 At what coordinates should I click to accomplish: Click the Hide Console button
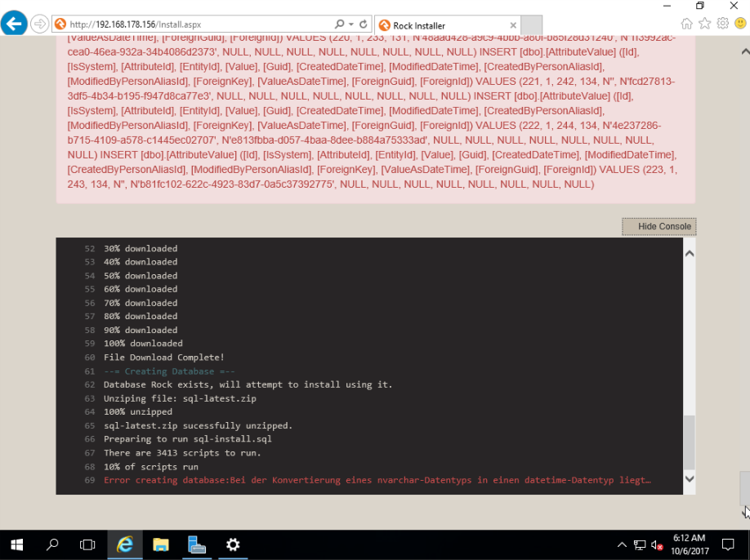pos(658,226)
